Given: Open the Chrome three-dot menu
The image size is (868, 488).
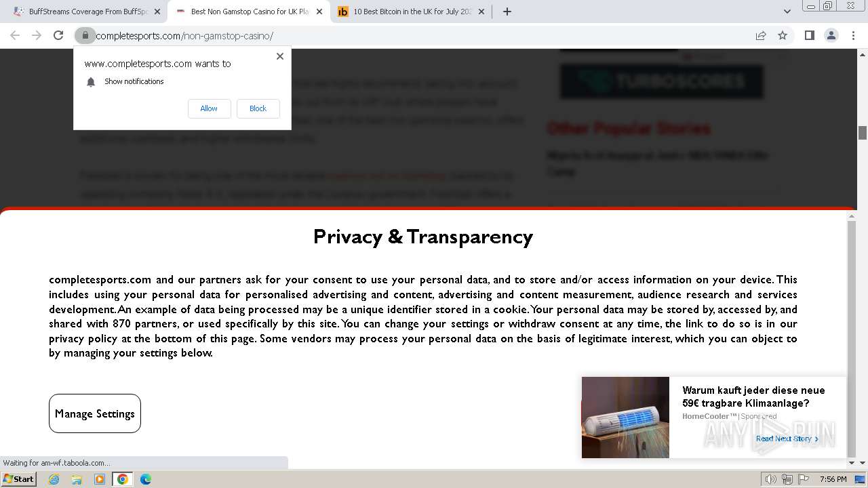Looking at the screenshot, I should (853, 35).
